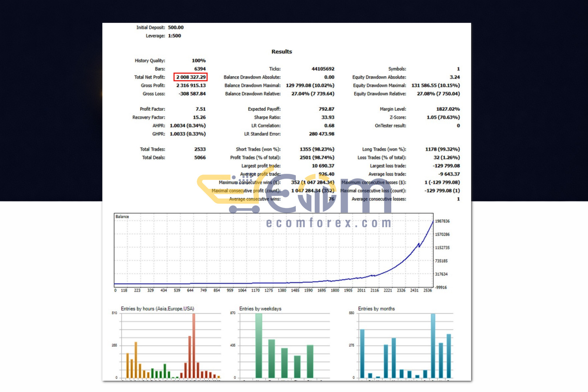Click the 1987836 axis label on balance chart
Screen dimensions: 588x392
442,221
